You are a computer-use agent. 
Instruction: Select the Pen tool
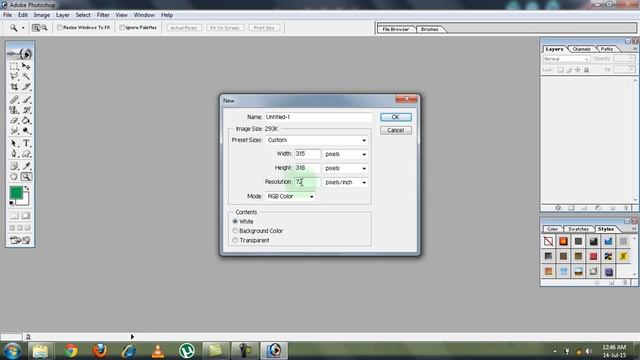[x=14, y=154]
